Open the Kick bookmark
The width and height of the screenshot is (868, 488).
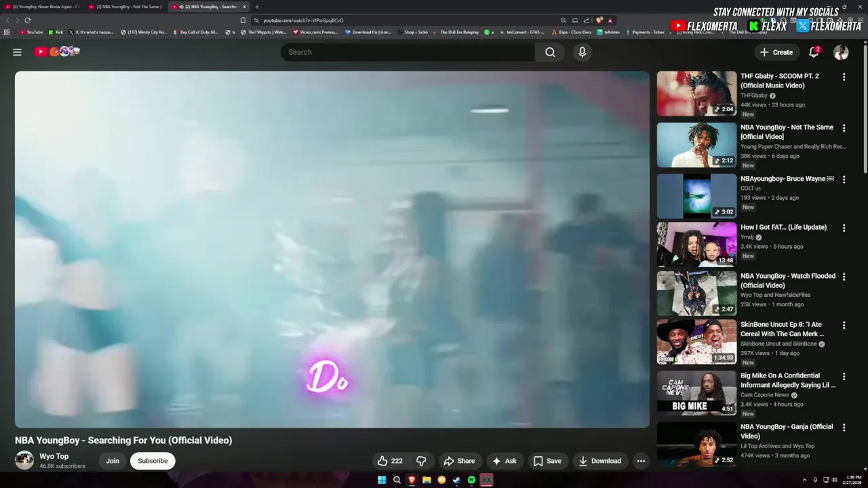click(56, 32)
